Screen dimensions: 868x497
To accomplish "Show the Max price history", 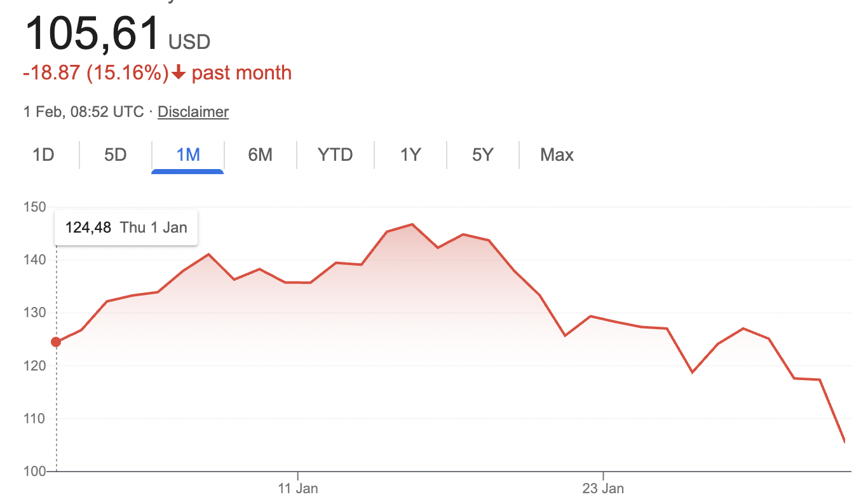I will (557, 155).
